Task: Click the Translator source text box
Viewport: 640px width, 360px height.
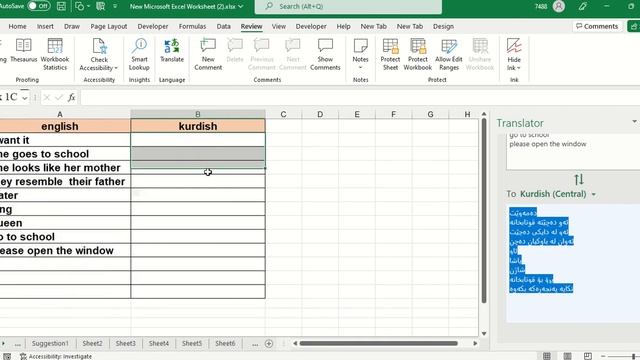Action: point(573,151)
